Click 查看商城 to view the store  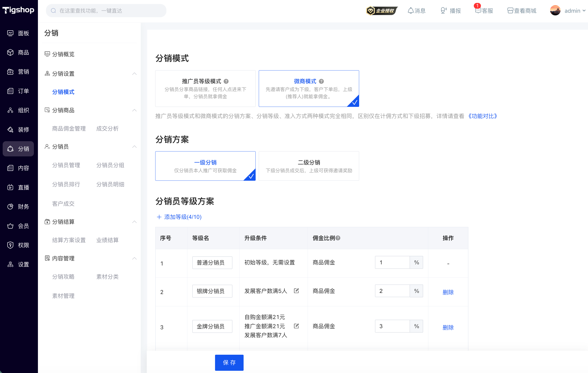point(522,10)
